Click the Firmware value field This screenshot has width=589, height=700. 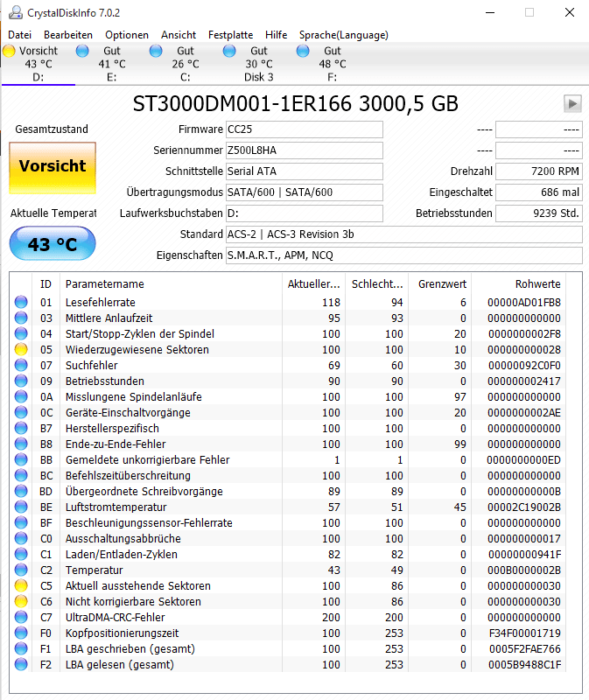coord(304,129)
